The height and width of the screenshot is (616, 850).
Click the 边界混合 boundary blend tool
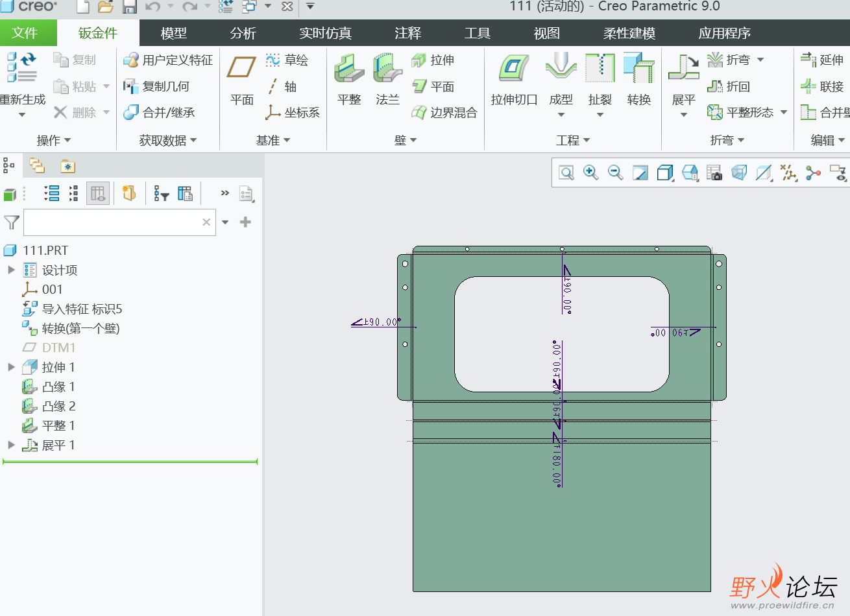pyautogui.click(x=444, y=113)
